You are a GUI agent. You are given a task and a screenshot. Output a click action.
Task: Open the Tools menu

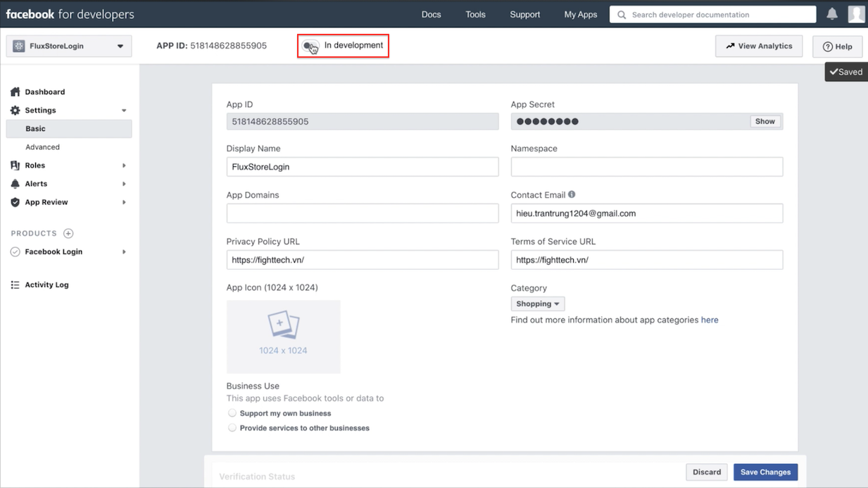pyautogui.click(x=475, y=15)
